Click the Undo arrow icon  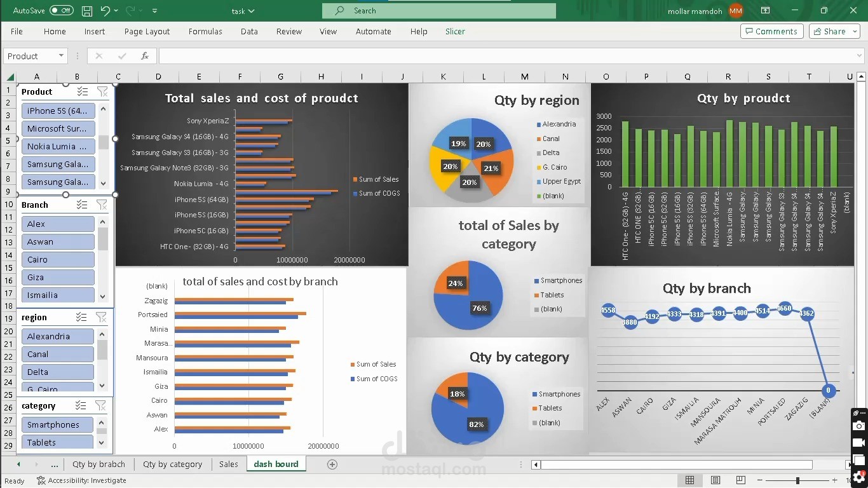pos(105,11)
